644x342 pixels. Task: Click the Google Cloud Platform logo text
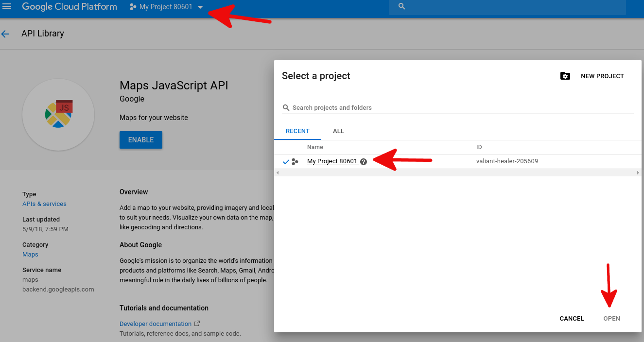70,7
